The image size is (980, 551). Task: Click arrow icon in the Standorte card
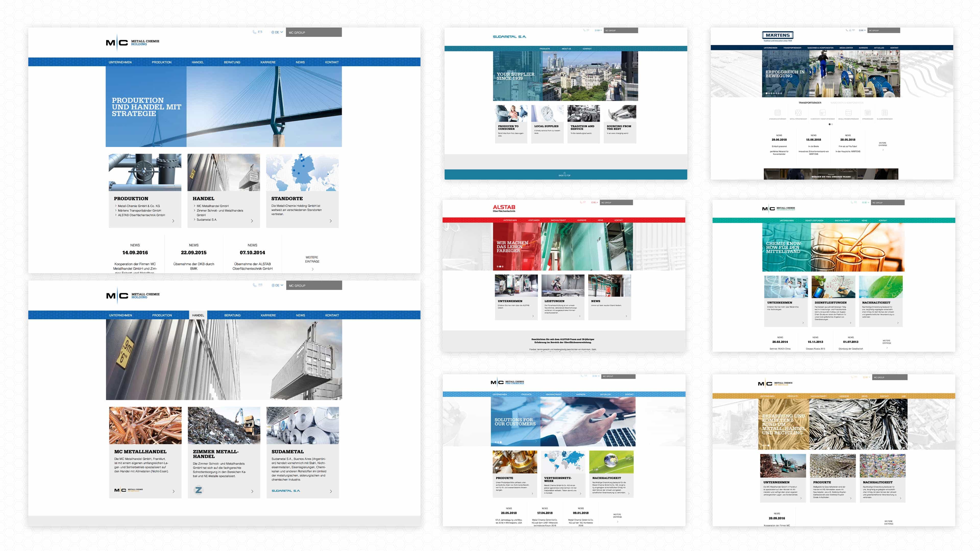330,221
